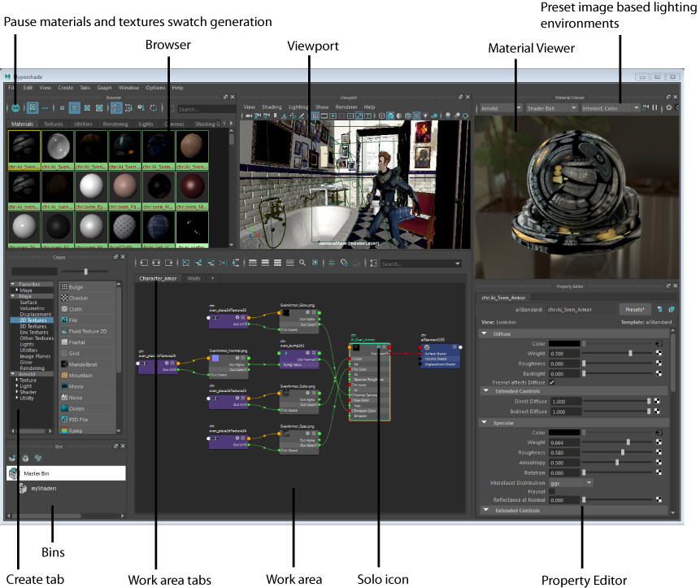Select the white chr:sven_Ey material swatch

92,190
